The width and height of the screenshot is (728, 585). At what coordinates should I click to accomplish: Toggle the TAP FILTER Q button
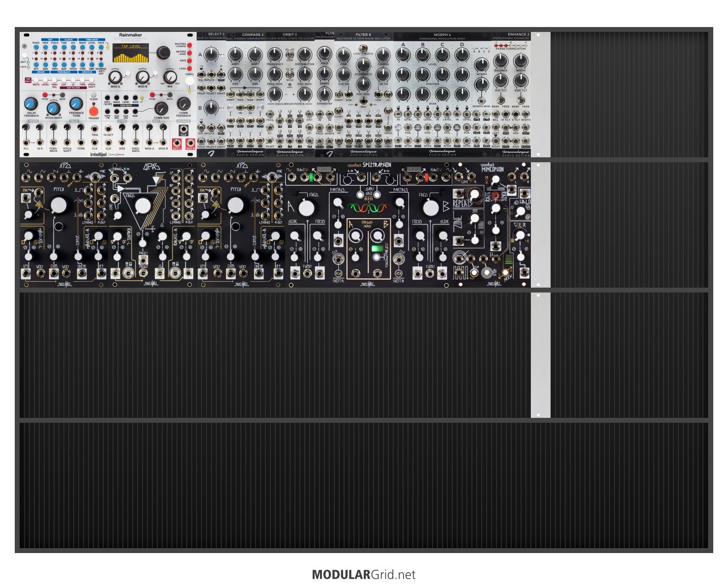point(73,80)
